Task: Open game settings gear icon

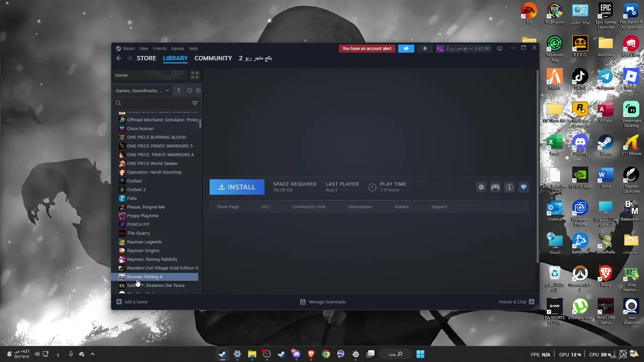Action: point(481,187)
